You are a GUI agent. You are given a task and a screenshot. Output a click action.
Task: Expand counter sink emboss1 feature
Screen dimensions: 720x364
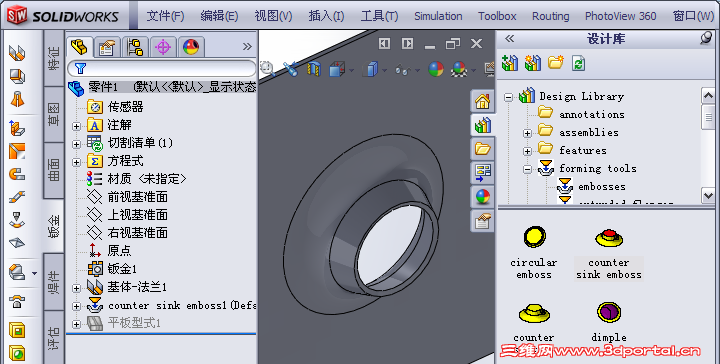pos(77,306)
